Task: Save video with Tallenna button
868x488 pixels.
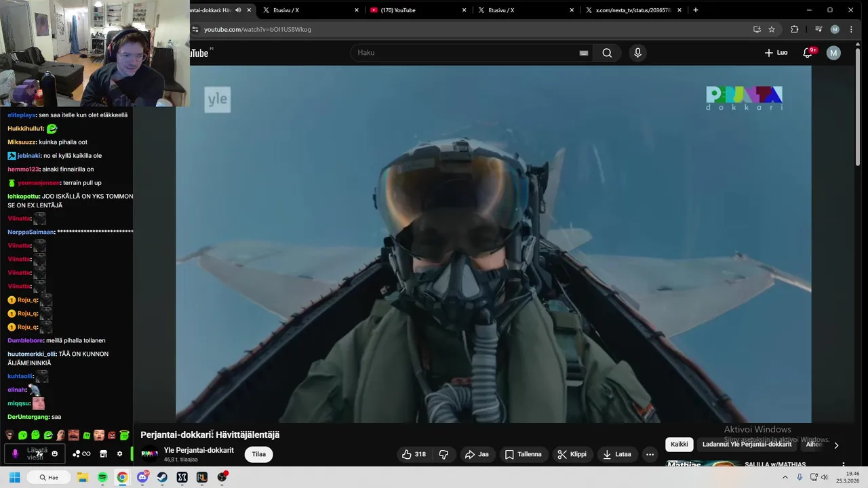Action: point(524,454)
